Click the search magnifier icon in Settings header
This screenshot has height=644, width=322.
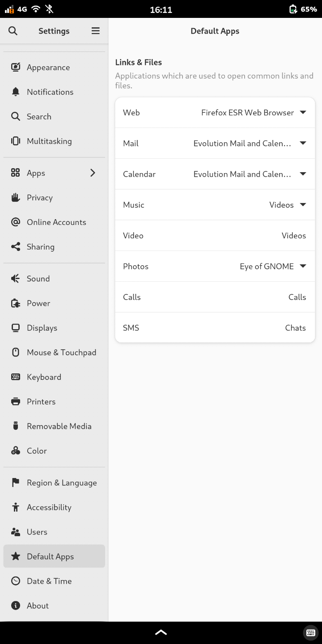click(x=13, y=31)
